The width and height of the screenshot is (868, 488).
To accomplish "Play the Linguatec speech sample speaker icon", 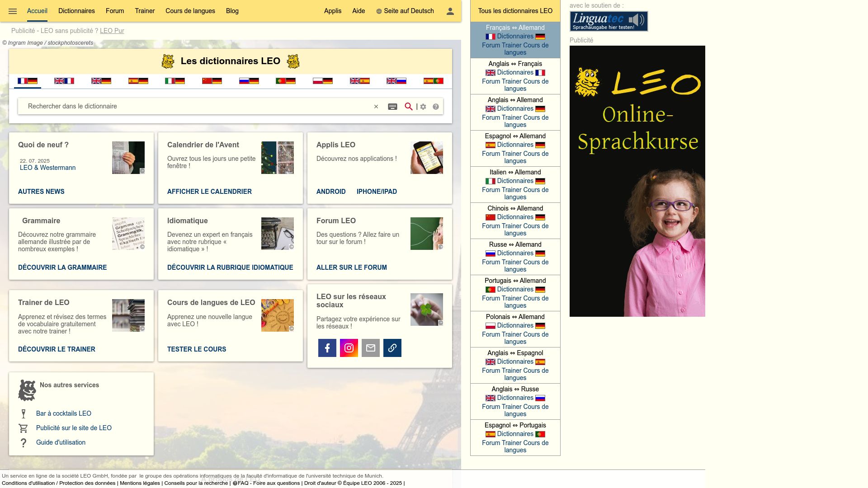I will coord(637,19).
